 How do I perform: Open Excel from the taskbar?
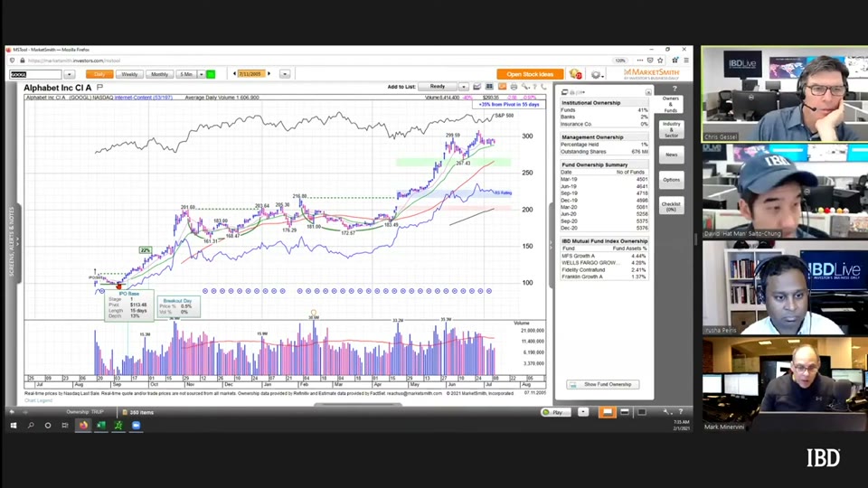pyautogui.click(x=101, y=425)
